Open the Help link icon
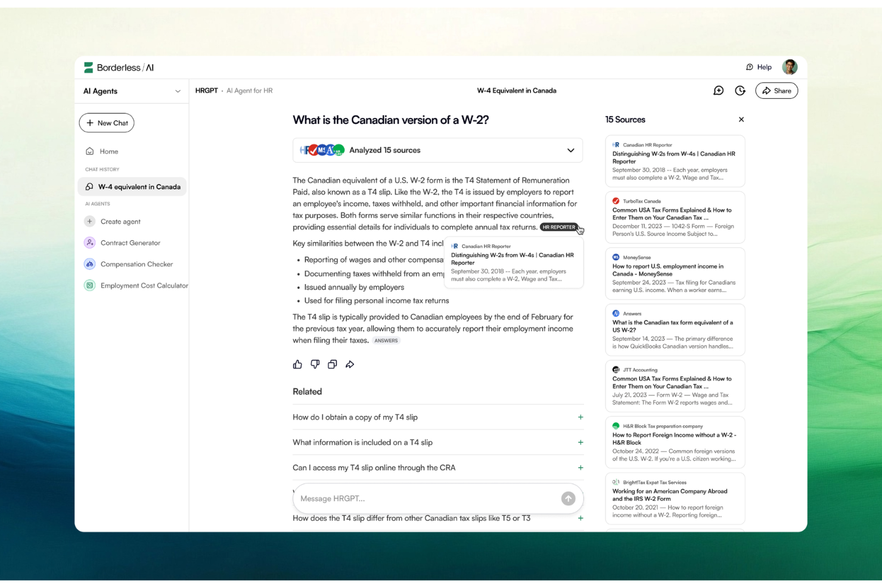Image resolution: width=882 pixels, height=588 pixels. pos(750,67)
